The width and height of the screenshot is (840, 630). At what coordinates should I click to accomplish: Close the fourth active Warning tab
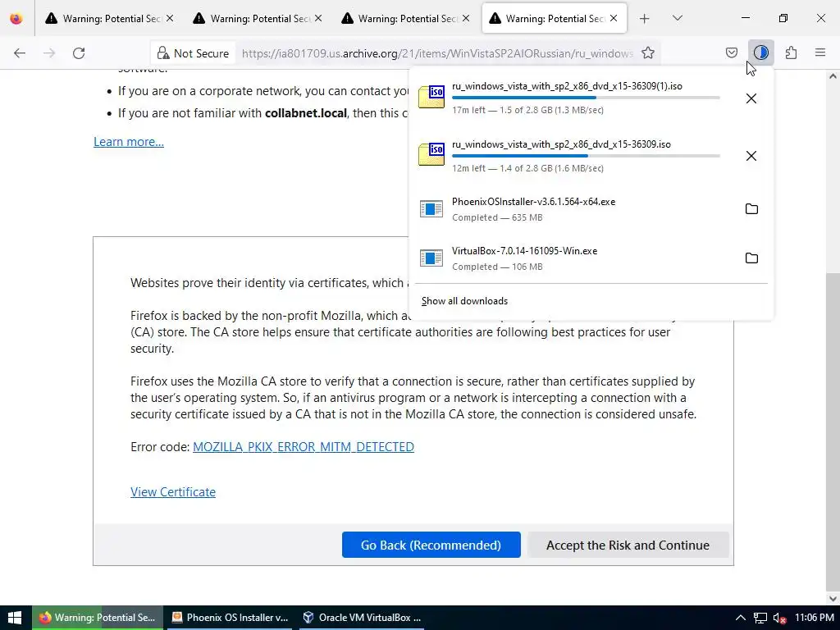tap(614, 18)
